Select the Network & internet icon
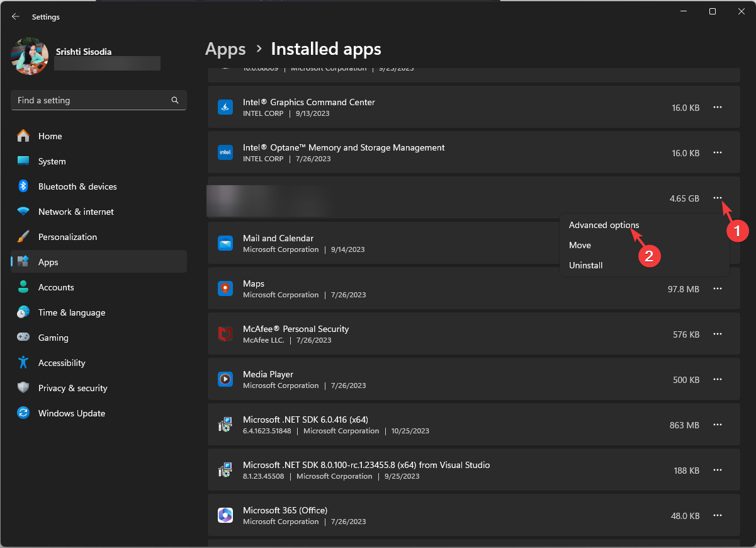Image resolution: width=756 pixels, height=548 pixels. coord(23,212)
